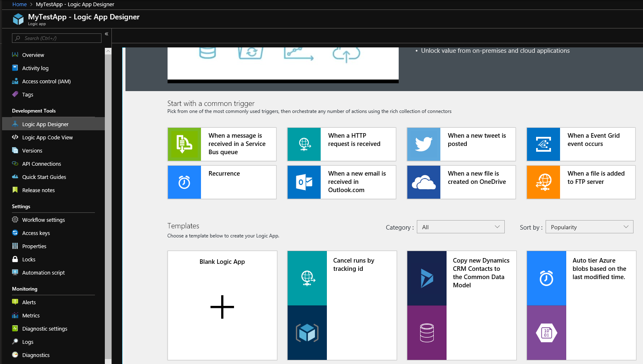Click 'When a new file is created on OneDrive'

coord(477,178)
